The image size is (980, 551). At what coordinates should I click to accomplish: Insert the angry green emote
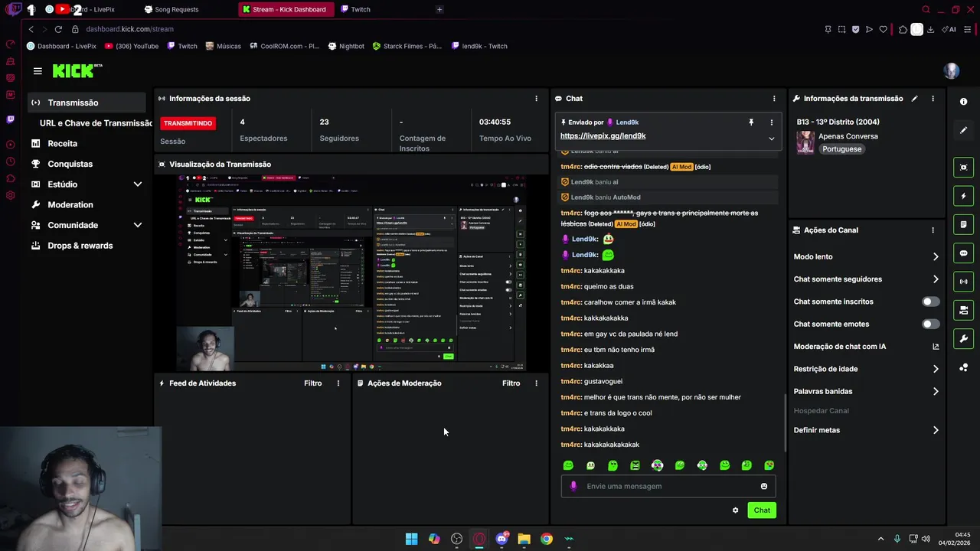pos(635,465)
